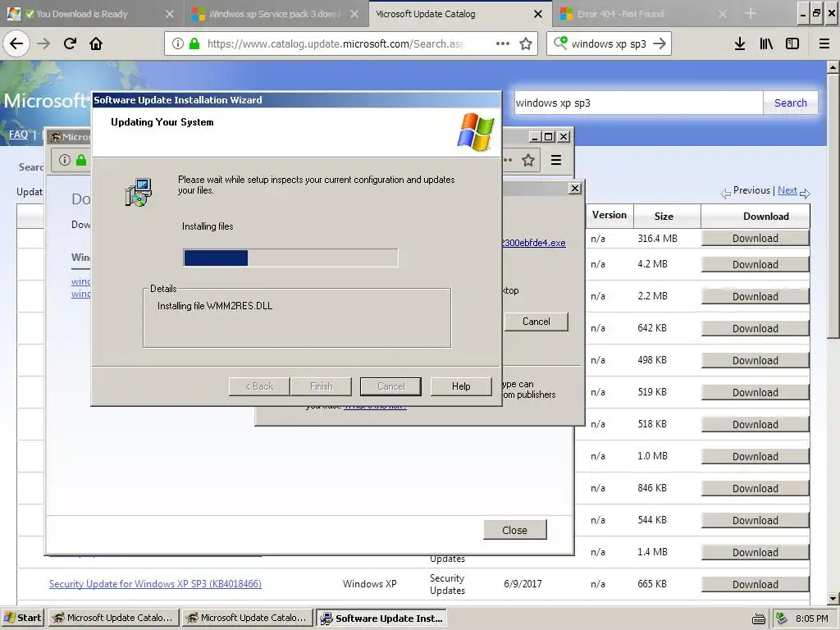Go back with the browser back arrow
840x630 pixels.
[x=16, y=44]
